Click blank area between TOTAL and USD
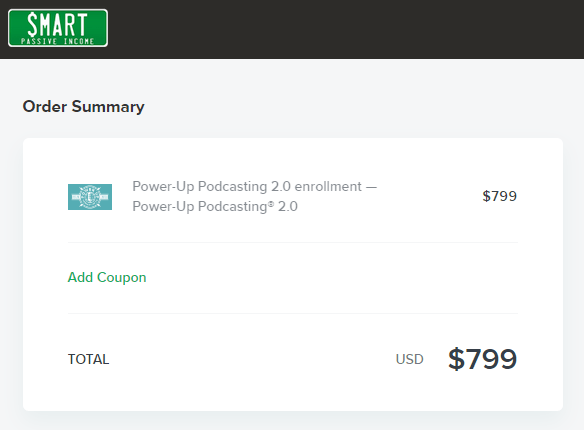Screen dimensions: 584x430 coord(252,359)
